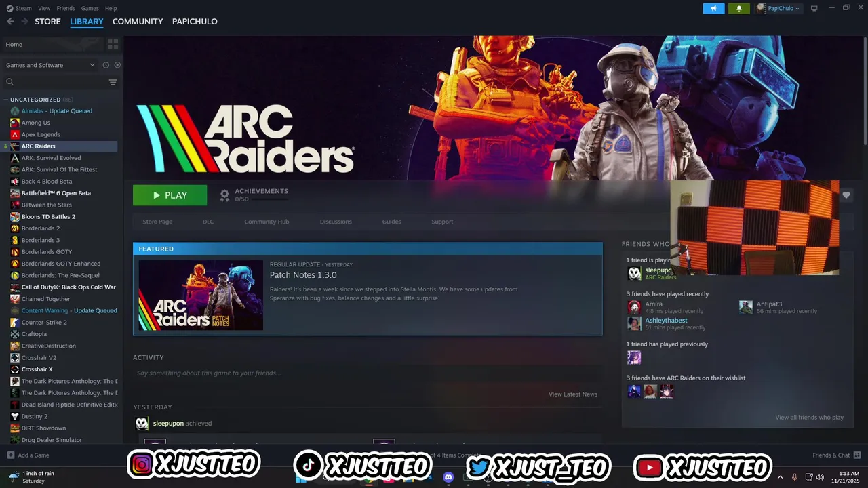Open PapiChulo account dropdown
This screenshot has height=488, width=868.
pos(778,8)
